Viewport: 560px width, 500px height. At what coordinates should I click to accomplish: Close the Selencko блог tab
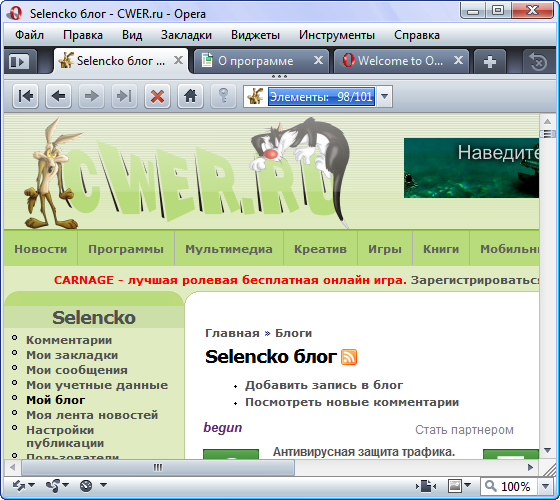click(178, 60)
